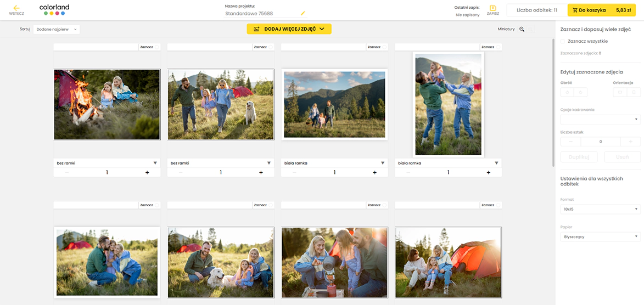Viewport: 644px width, 305px height.
Task: Select the campfire photo thumbnail
Action: click(x=107, y=105)
